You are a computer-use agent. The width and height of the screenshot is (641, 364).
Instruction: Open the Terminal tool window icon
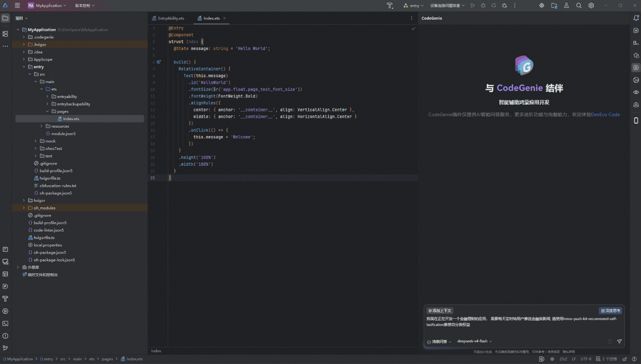5,324
